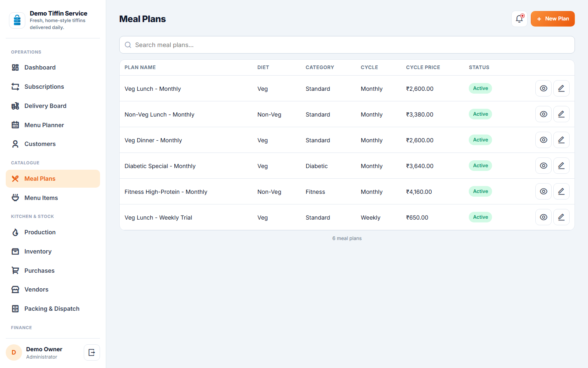Click the '6 meal plans' count text
Screen dimensions: 588x368
(347, 238)
